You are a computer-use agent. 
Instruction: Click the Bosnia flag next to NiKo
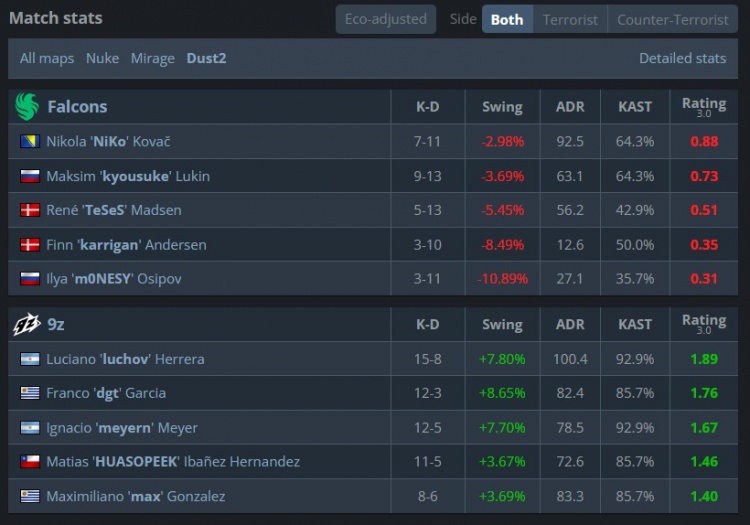(30, 142)
